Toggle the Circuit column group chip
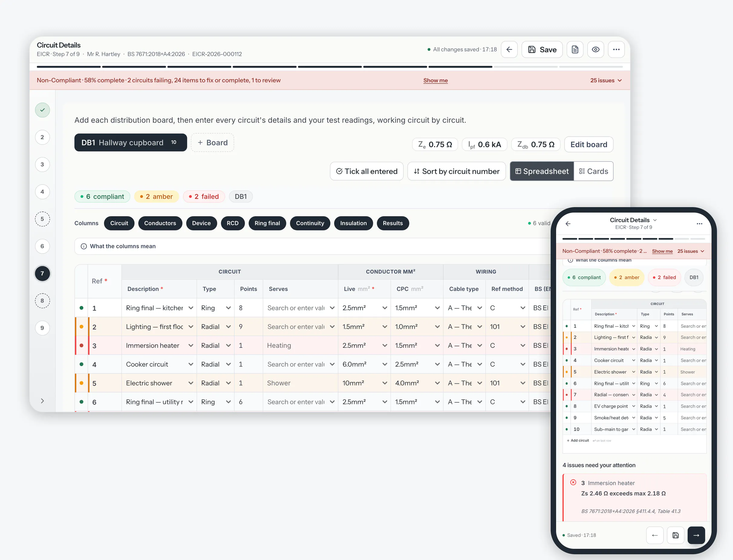The width and height of the screenshot is (733, 560). tap(119, 223)
